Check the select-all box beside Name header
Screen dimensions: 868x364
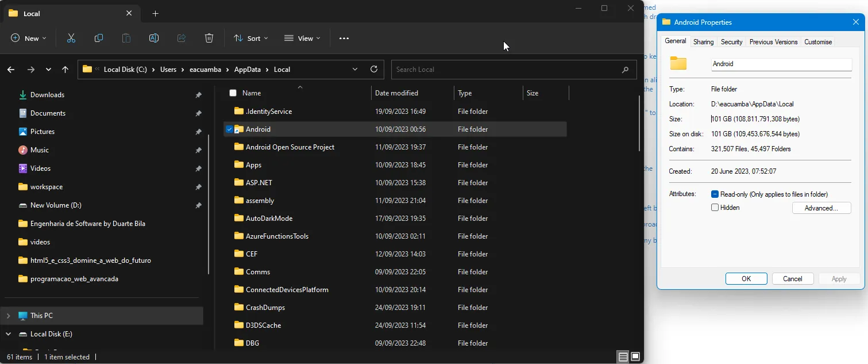(233, 93)
